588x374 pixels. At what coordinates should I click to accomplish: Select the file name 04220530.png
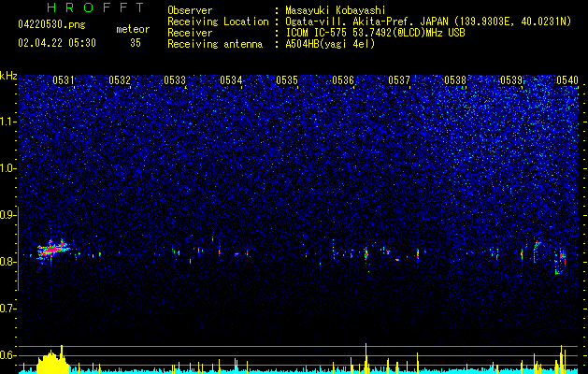pos(51,25)
